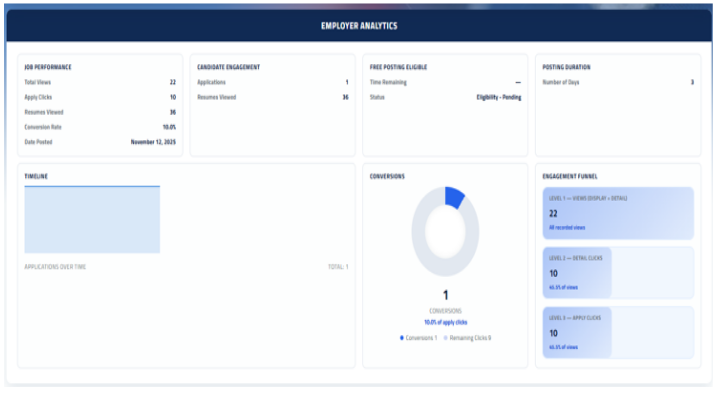Select the Applications label in Candidate Engagement

pos(211,82)
